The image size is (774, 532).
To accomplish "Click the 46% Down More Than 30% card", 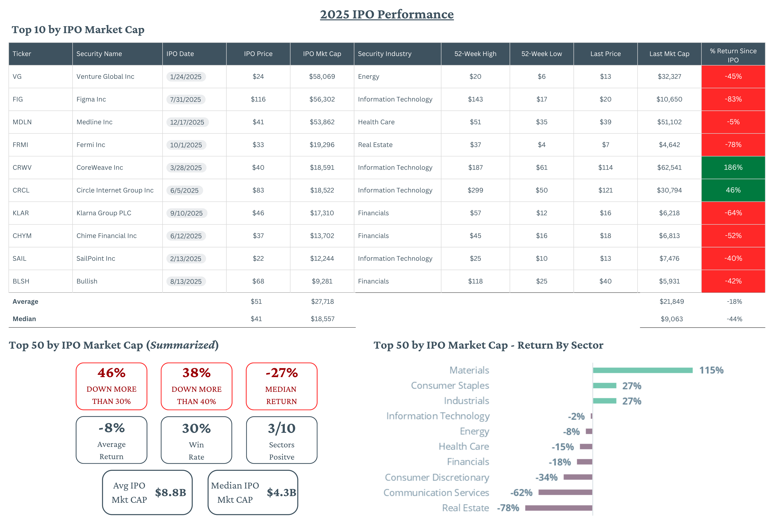I will tap(111, 386).
